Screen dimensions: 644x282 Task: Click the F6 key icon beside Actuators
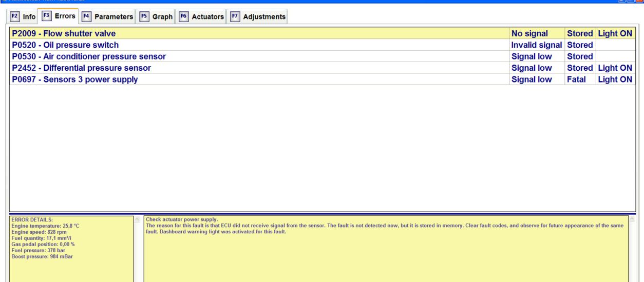pyautogui.click(x=183, y=16)
